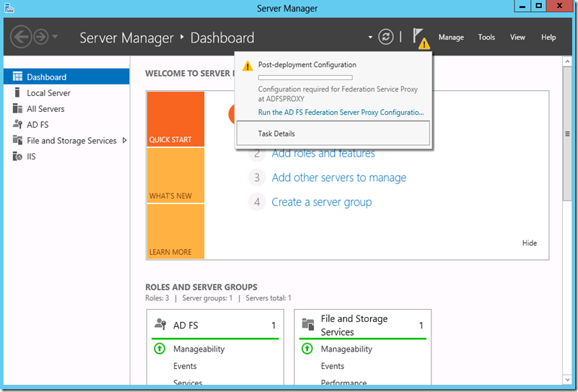This screenshot has height=392, width=578.
Task: Click the AD FS tile server count 1
Action: pos(273,326)
